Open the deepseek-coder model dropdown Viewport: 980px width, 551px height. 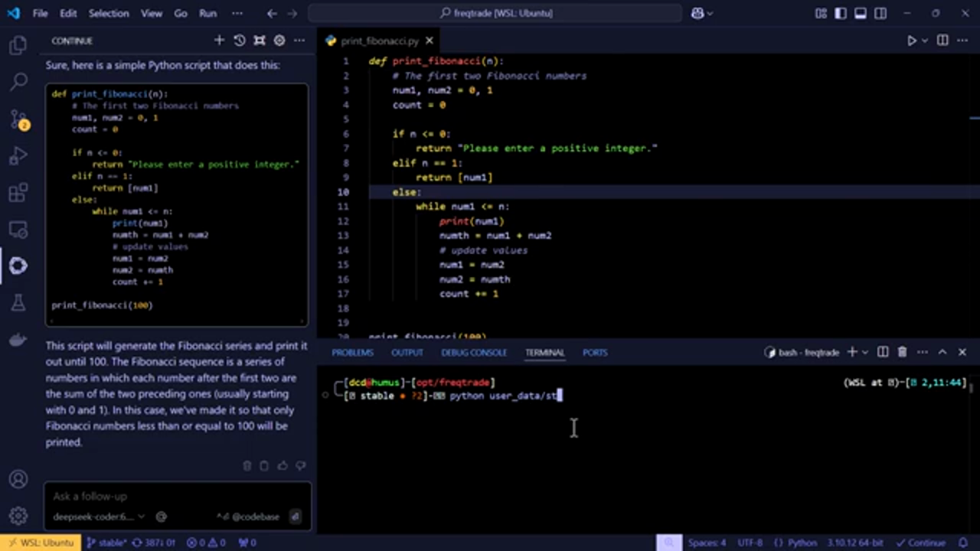click(x=99, y=517)
